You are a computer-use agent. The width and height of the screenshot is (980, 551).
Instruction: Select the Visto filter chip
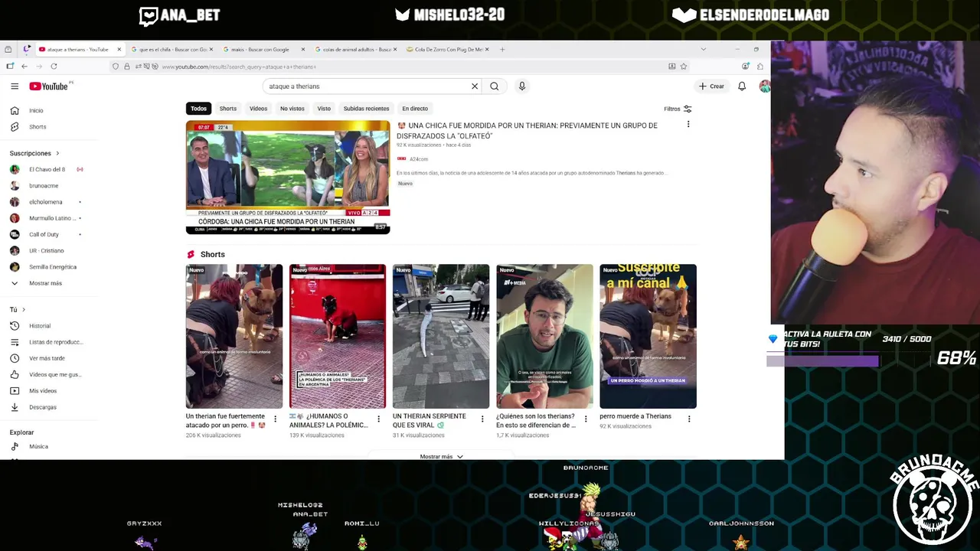324,109
